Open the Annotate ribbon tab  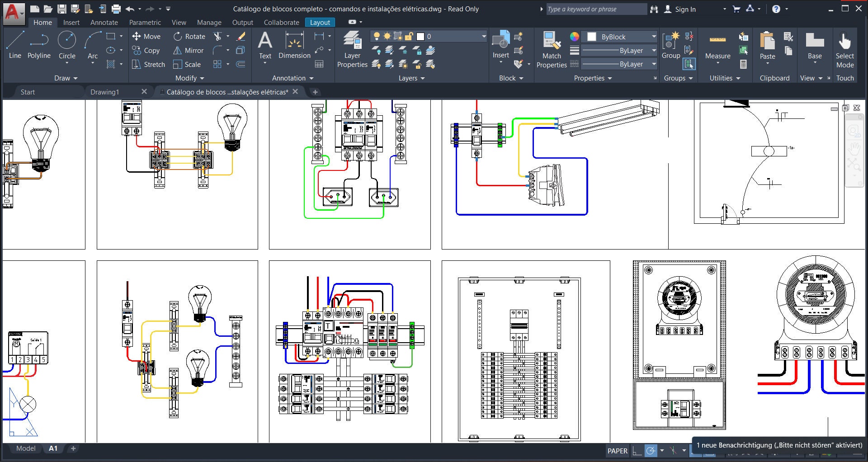[104, 22]
